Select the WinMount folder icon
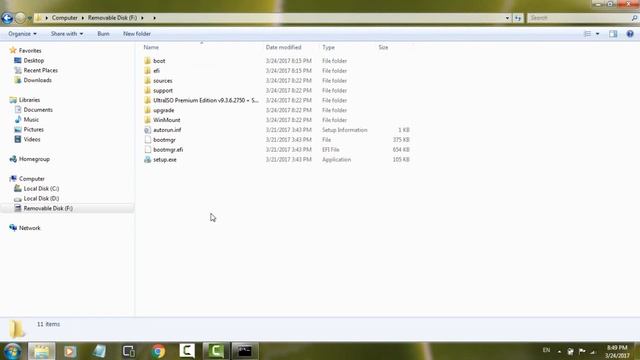The width and height of the screenshot is (640, 360). click(x=148, y=120)
